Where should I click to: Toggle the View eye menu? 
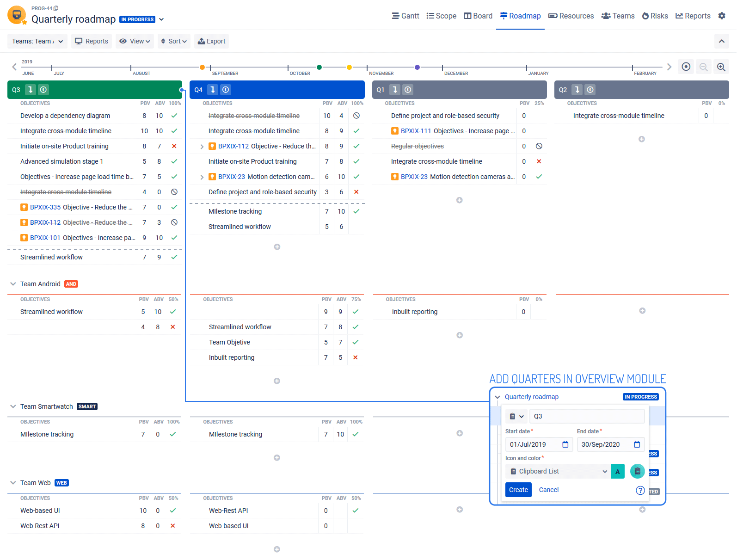tap(135, 41)
